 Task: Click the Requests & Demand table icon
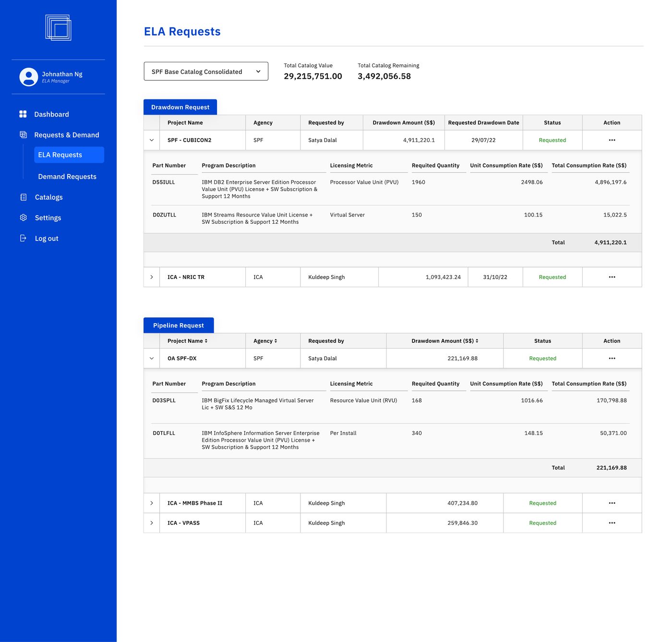(x=23, y=134)
